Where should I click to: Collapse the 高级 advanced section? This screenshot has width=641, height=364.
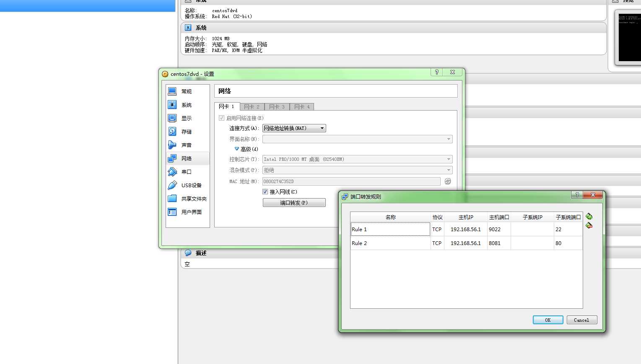click(237, 149)
